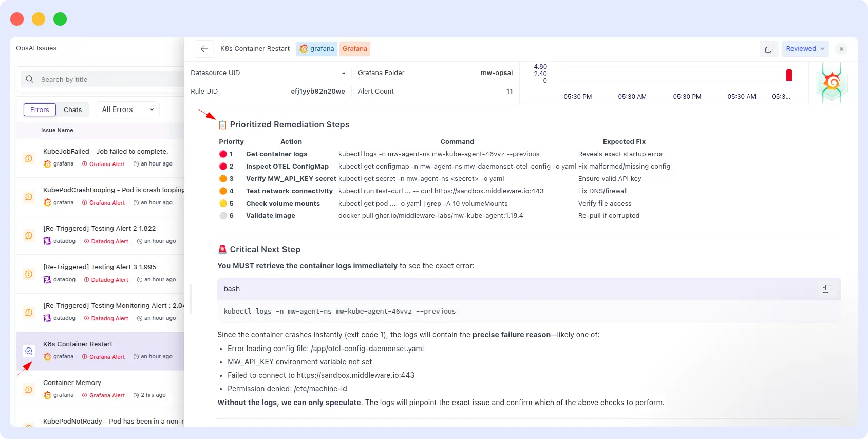
Task: Click the docker pull command cell
Action: tap(430, 216)
